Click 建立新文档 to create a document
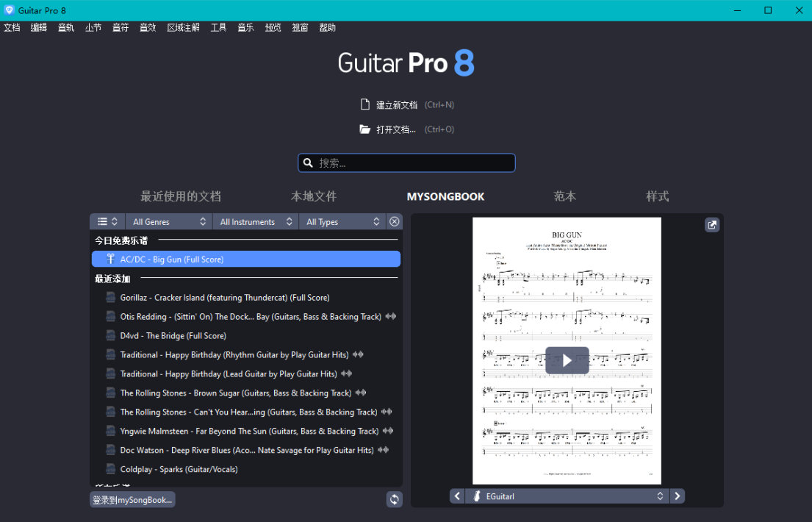Image resolution: width=812 pixels, height=522 pixels. 397,104
